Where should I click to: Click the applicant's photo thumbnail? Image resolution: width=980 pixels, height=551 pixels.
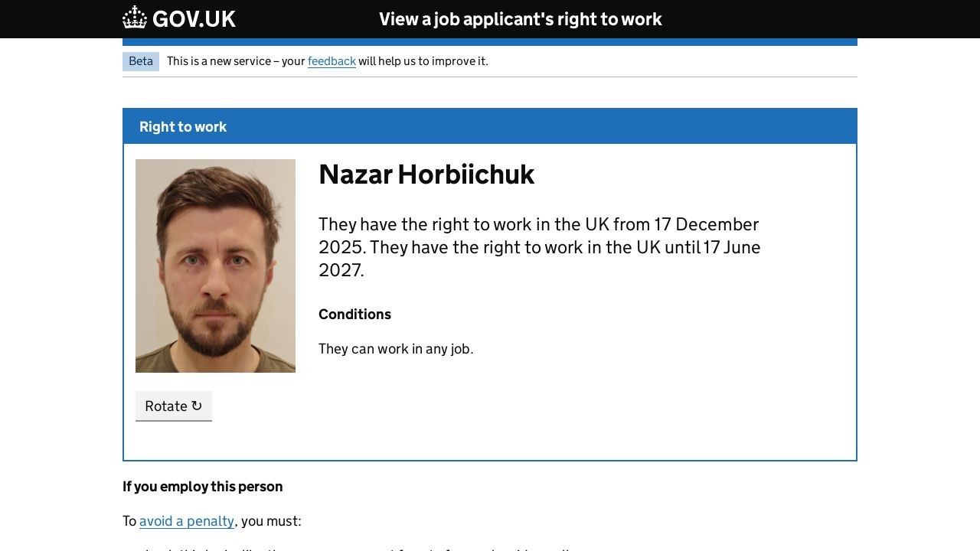coord(215,266)
